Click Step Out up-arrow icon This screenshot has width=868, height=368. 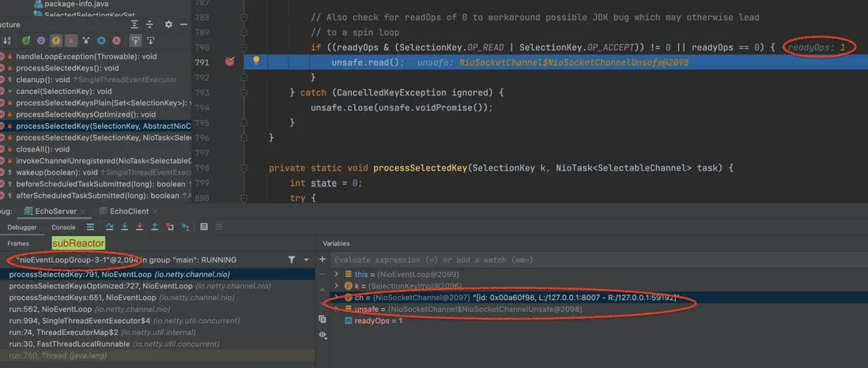(155, 227)
